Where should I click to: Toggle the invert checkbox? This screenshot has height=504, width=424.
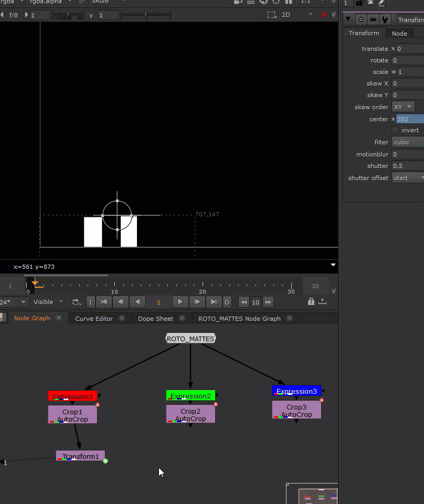pyautogui.click(x=395, y=130)
